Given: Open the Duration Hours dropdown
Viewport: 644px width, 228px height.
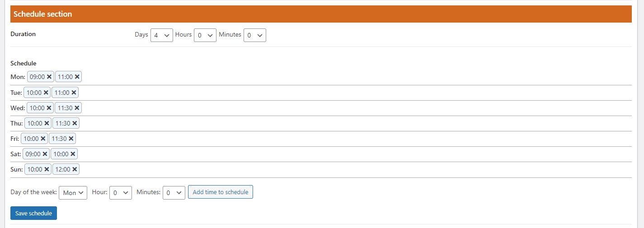Looking at the screenshot, I should pyautogui.click(x=205, y=35).
